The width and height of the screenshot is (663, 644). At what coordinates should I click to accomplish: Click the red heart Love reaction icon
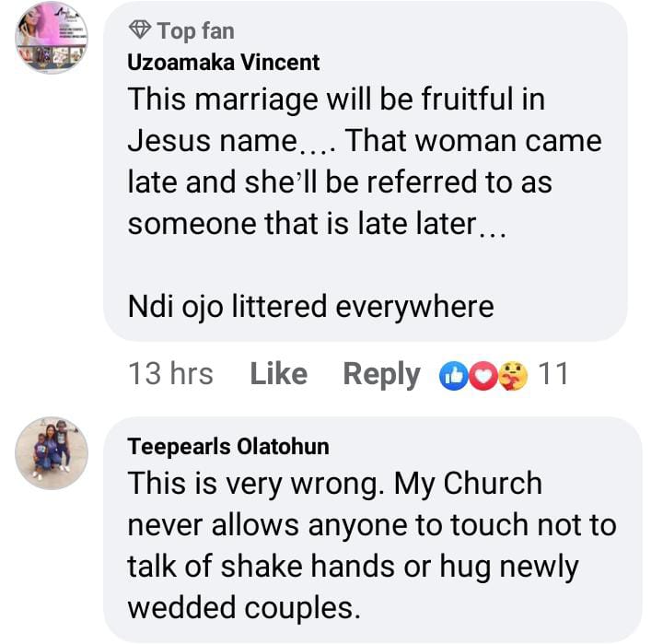click(x=483, y=375)
